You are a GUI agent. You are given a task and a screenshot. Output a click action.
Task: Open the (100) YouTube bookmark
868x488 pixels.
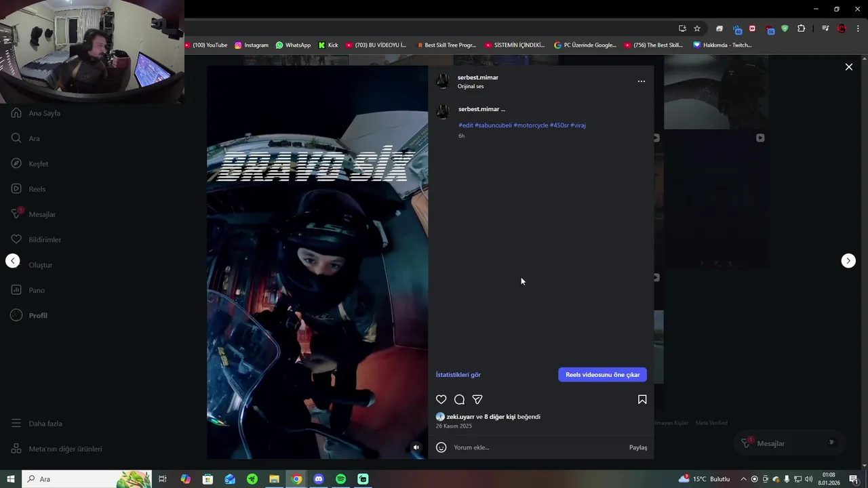205,45
